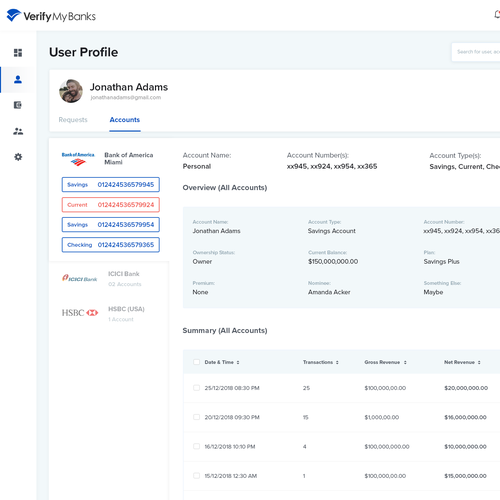Image resolution: width=500 pixels, height=500 pixels.
Task: Toggle the select-all checkbox in table header
Action: coord(196,362)
